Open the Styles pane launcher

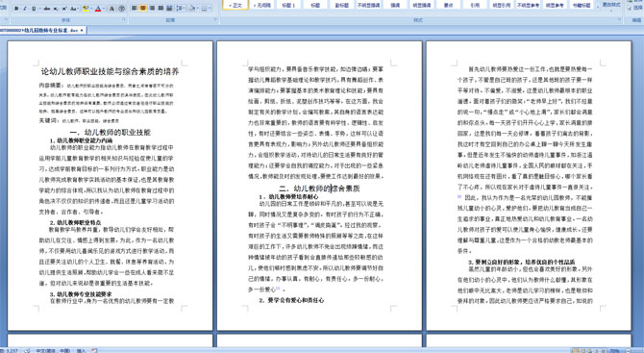pyautogui.click(x=620, y=19)
